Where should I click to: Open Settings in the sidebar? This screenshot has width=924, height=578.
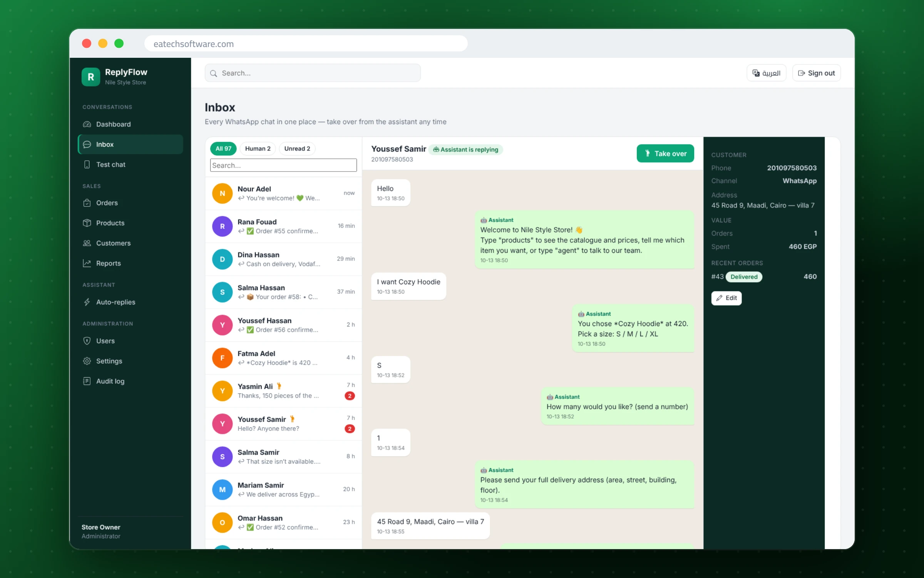(x=130, y=361)
